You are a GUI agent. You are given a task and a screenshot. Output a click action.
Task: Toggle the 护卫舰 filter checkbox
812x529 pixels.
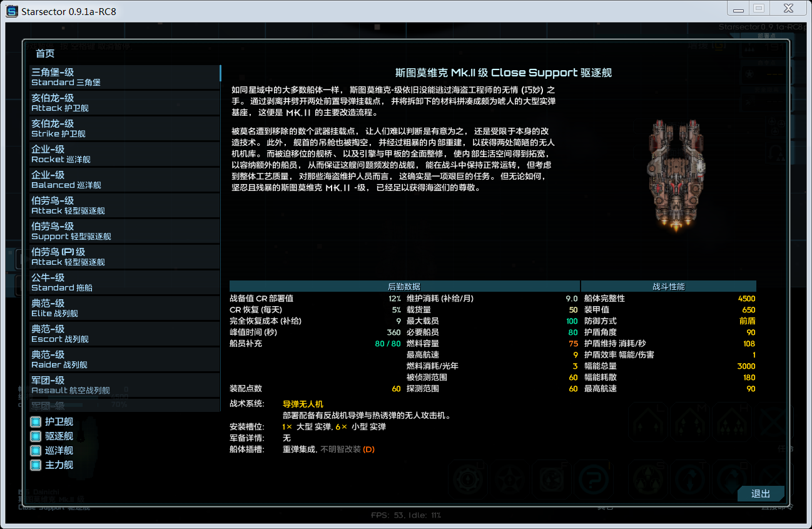36,422
